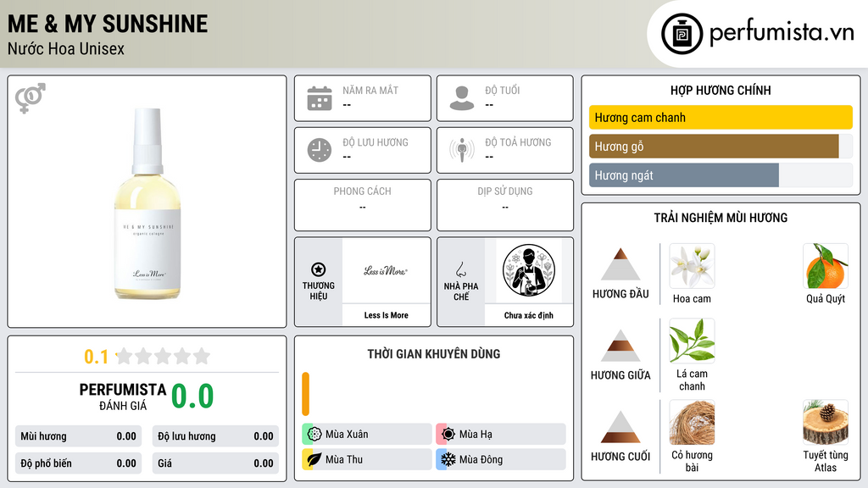Click the clock icon beside Độ lưu hương

(x=320, y=150)
